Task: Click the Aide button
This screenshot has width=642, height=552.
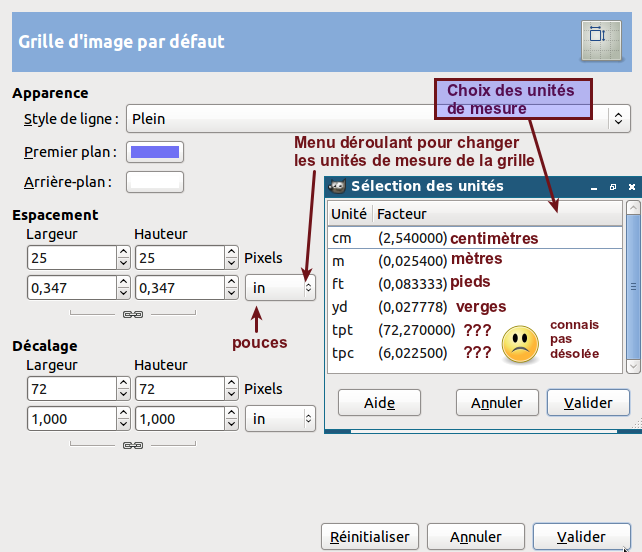Action: point(379,403)
